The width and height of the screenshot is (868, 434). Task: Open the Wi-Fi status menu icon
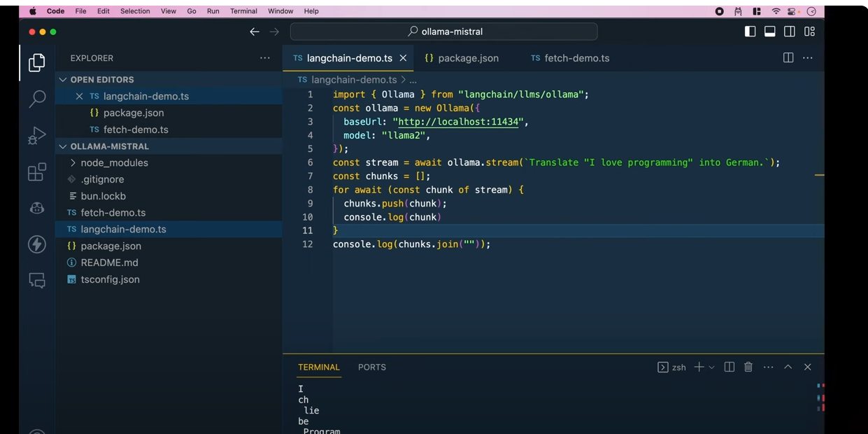tap(776, 11)
